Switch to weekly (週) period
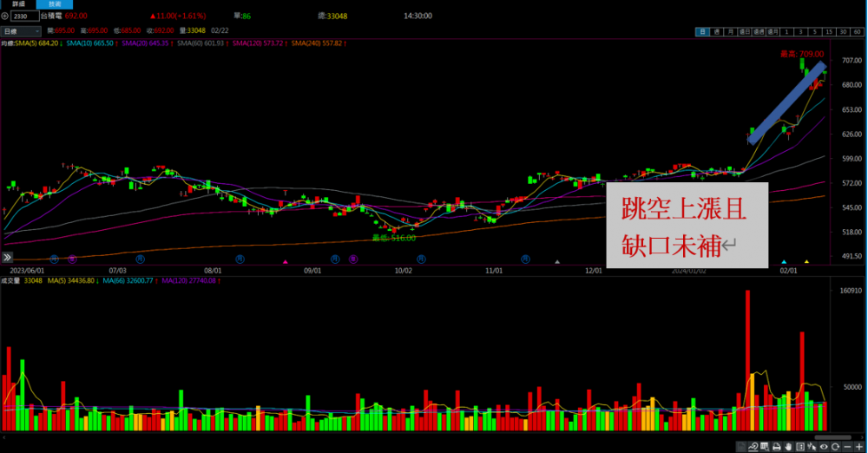Screen dimensions: 868x453 click(716, 32)
